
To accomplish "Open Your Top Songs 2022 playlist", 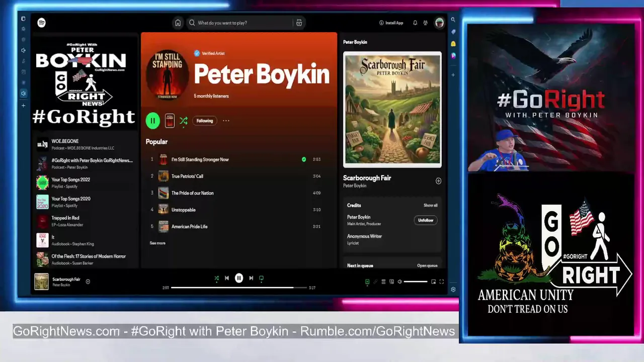I will coord(85,183).
